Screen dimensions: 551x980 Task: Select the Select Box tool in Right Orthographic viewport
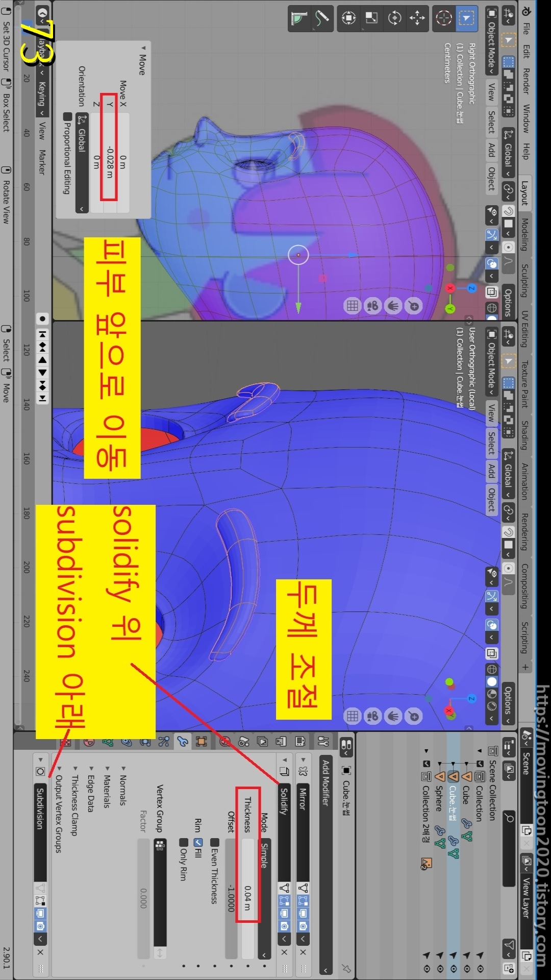pos(466,19)
